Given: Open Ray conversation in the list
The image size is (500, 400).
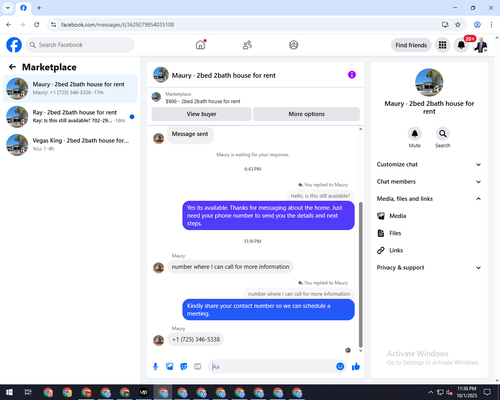Looking at the screenshot, I should 70,117.
